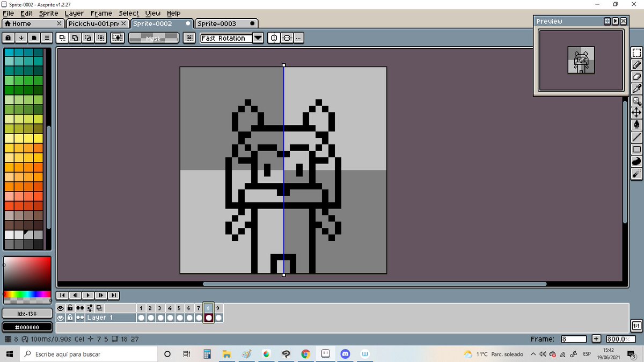644x362 pixels.
Task: Click the vertical symmetry icon
Action: (x=287, y=38)
